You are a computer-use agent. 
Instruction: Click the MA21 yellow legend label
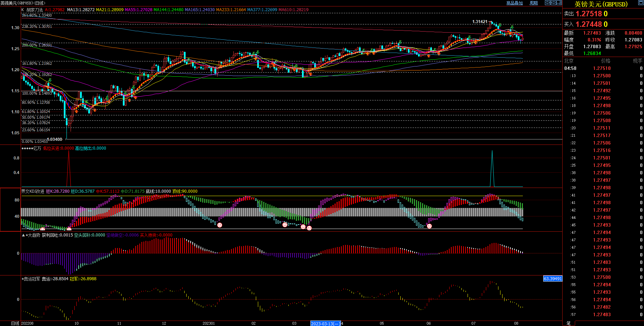click(110, 10)
